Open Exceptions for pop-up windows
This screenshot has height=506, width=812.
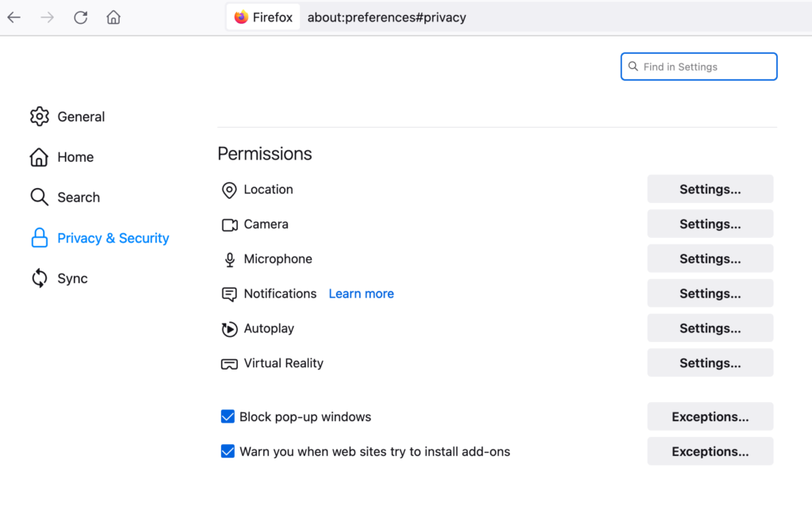710,416
